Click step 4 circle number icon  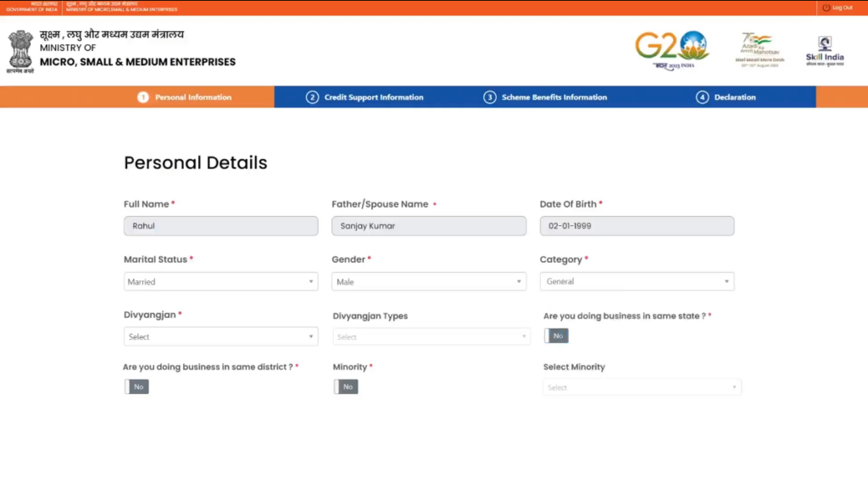(x=702, y=97)
